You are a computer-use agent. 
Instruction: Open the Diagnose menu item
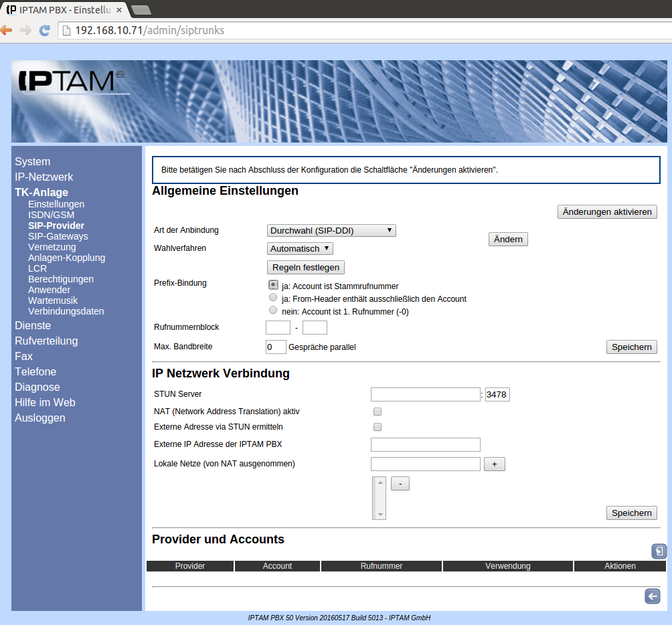[x=37, y=387]
